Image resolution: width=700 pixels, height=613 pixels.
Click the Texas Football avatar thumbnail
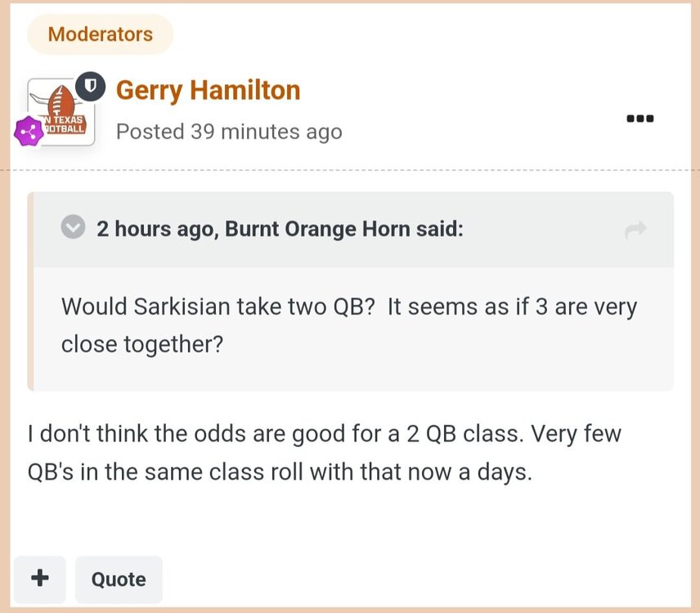[61, 110]
